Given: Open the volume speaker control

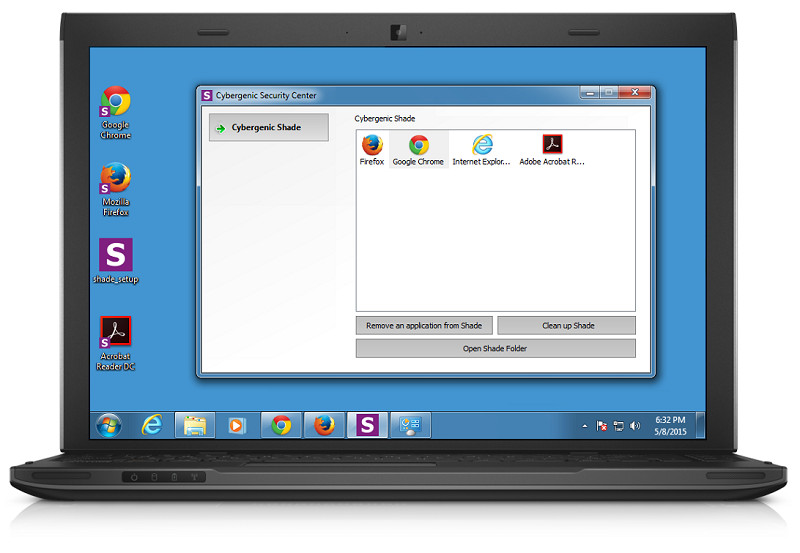Looking at the screenshot, I should click(x=635, y=426).
